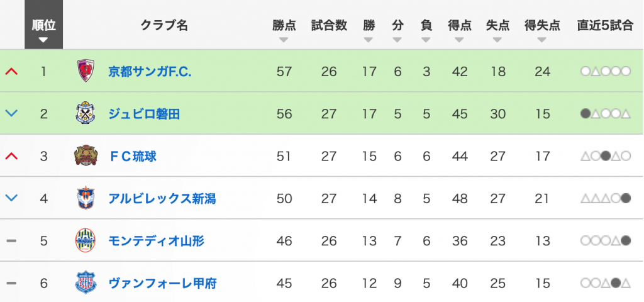
Task: Open the 京都サンガF.C. club link
Action: tap(150, 71)
